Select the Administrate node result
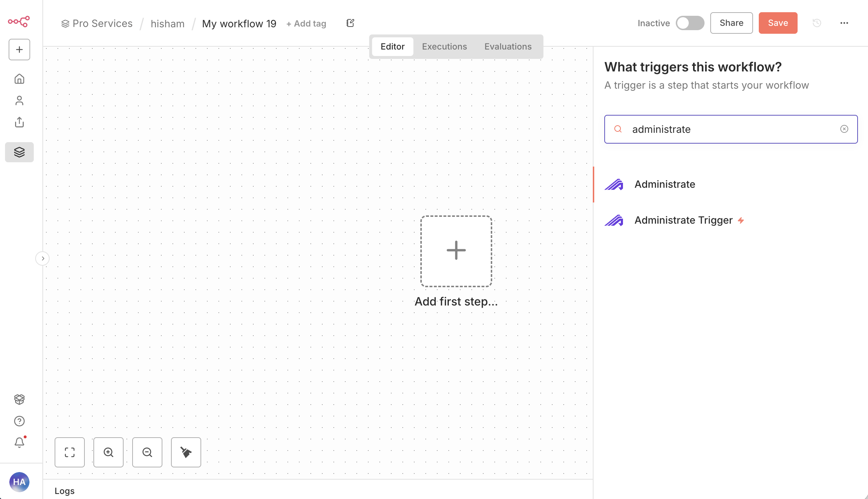 click(731, 185)
